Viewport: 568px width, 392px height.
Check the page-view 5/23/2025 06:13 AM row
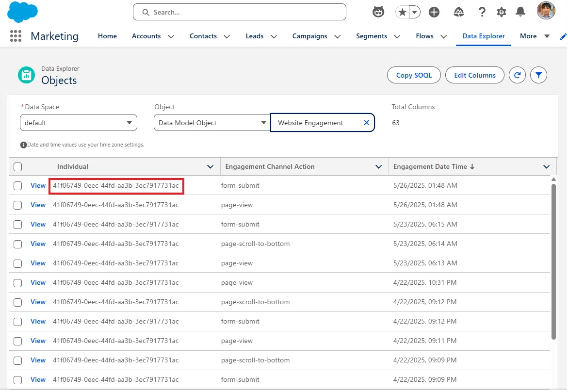pos(18,263)
